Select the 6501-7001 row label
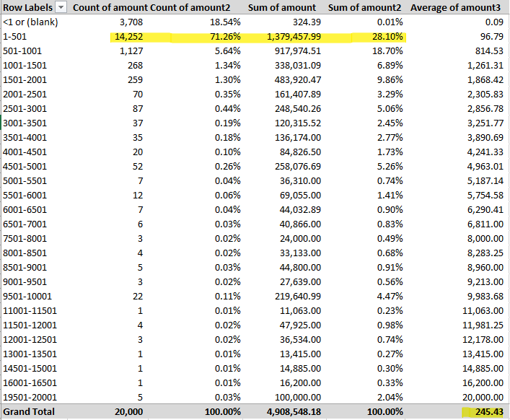Viewport: 510px width, 420px height. (x=25, y=224)
